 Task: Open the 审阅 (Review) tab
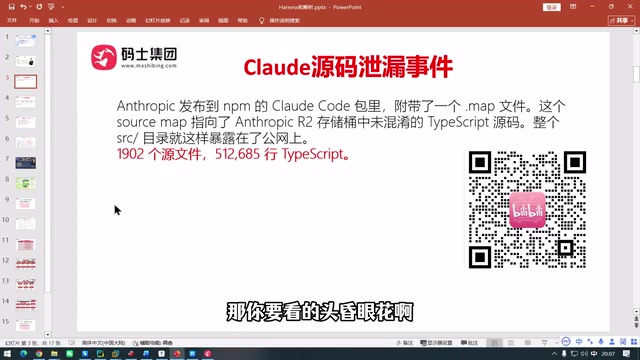tap(204, 20)
